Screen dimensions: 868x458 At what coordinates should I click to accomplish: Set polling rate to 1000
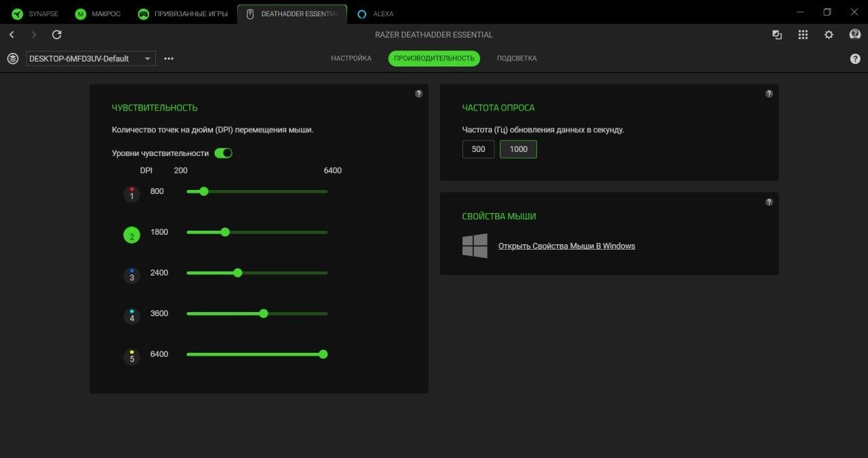tap(518, 149)
